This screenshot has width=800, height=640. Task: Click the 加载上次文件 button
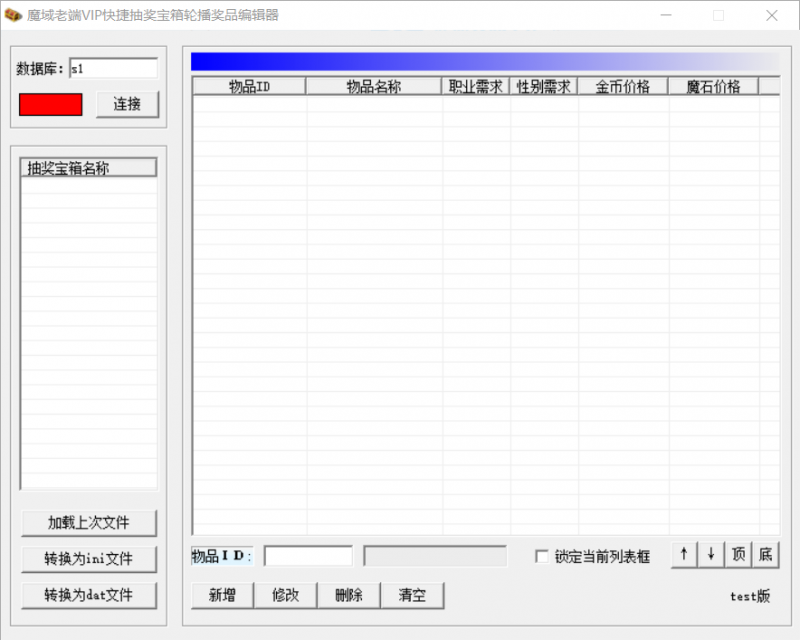[x=88, y=523]
